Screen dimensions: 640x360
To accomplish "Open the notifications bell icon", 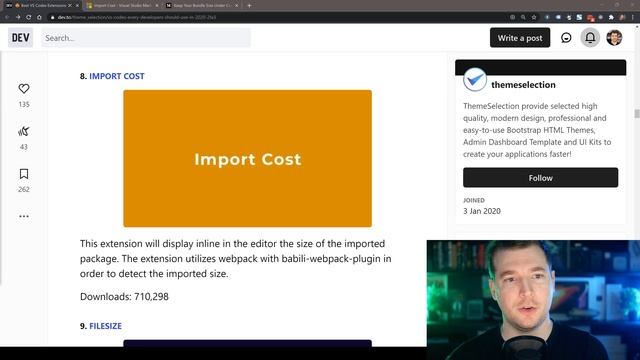I will pyautogui.click(x=590, y=38).
